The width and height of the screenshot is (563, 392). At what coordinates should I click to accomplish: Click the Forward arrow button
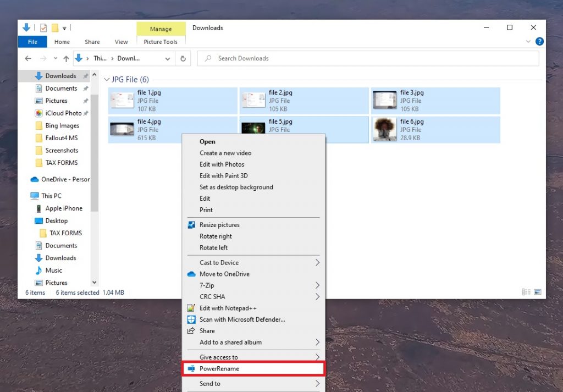[43, 58]
